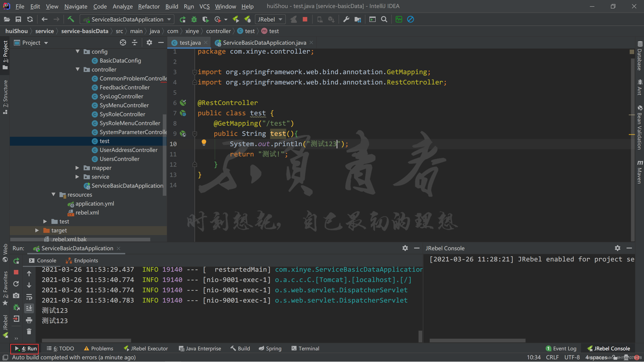Viewport: 644px width, 362px height.
Task: Select the Console tab in Run panel
Action: click(x=42, y=261)
